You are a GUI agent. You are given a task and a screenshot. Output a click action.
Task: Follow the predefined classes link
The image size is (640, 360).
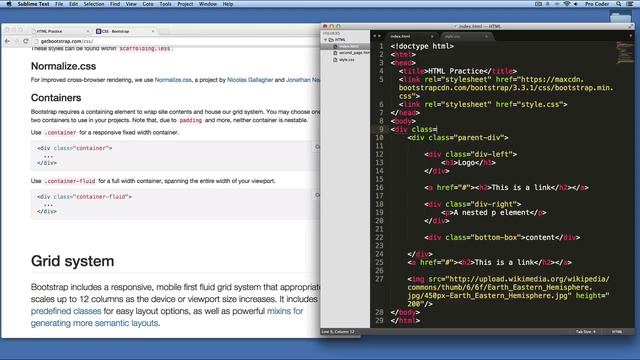[x=66, y=311]
